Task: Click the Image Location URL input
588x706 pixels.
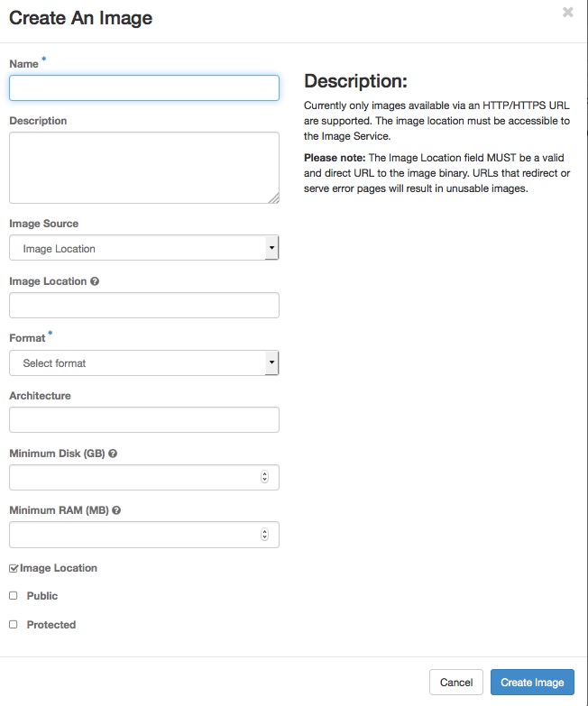Action: pyautogui.click(x=144, y=306)
